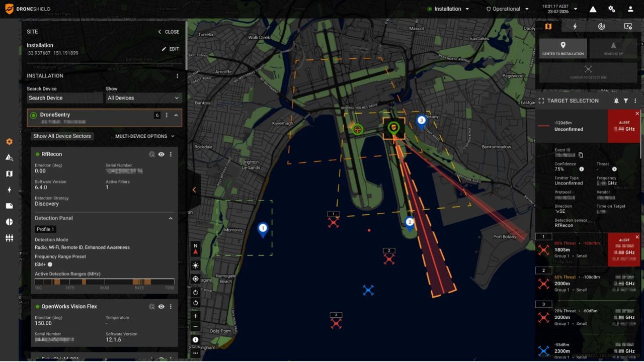Click Center to Installation button
The height and width of the screenshot is (362, 644).
563,48
